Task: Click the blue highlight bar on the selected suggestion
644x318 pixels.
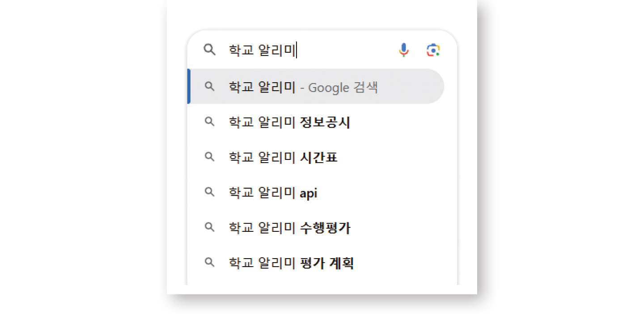Action: (189, 87)
